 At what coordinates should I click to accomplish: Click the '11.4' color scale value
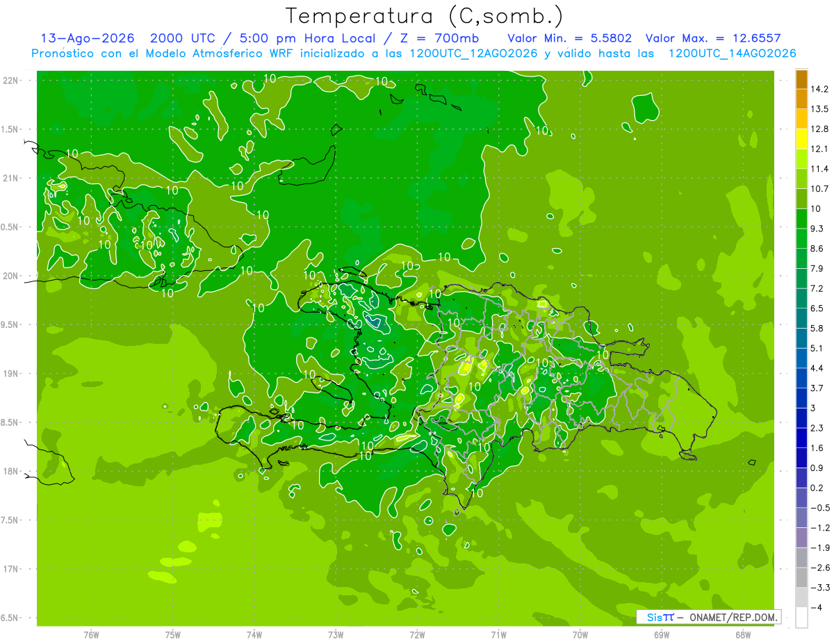tap(819, 169)
